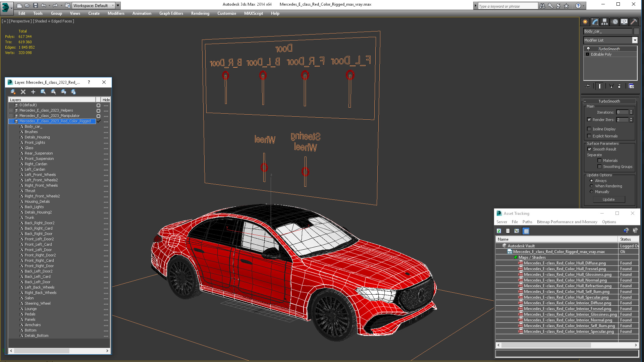This screenshot has width=644, height=362.
Task: Click the layer dialog horizontal scrollbar
Action: point(59,351)
